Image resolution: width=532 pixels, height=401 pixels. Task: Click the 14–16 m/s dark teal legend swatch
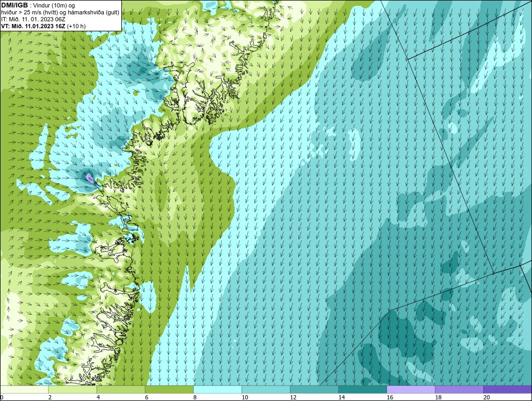(x=363, y=389)
